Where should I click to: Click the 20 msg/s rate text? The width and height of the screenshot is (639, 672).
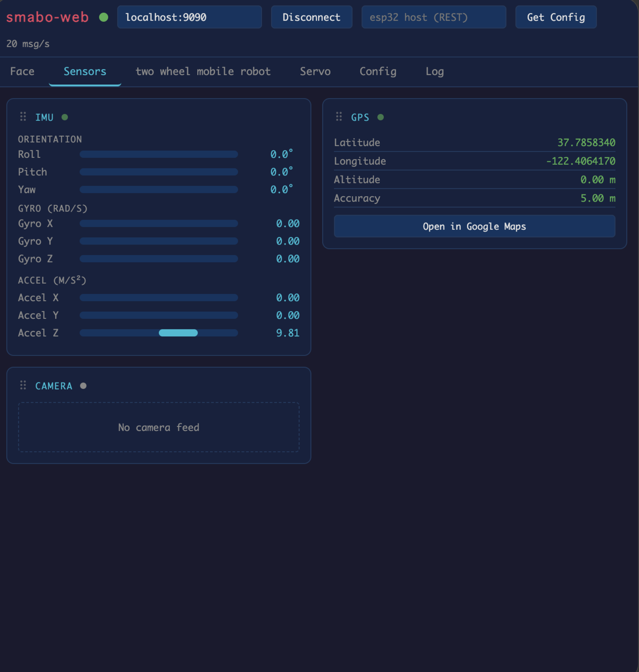28,44
